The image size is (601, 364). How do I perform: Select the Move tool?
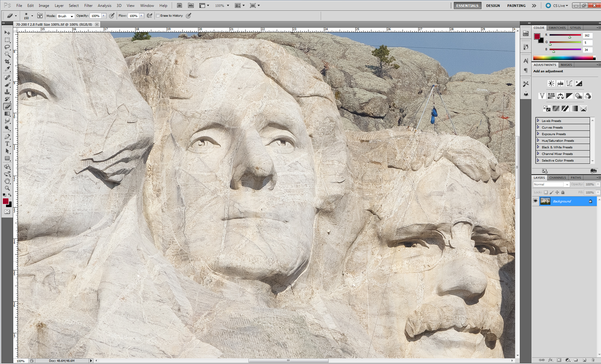(7, 33)
